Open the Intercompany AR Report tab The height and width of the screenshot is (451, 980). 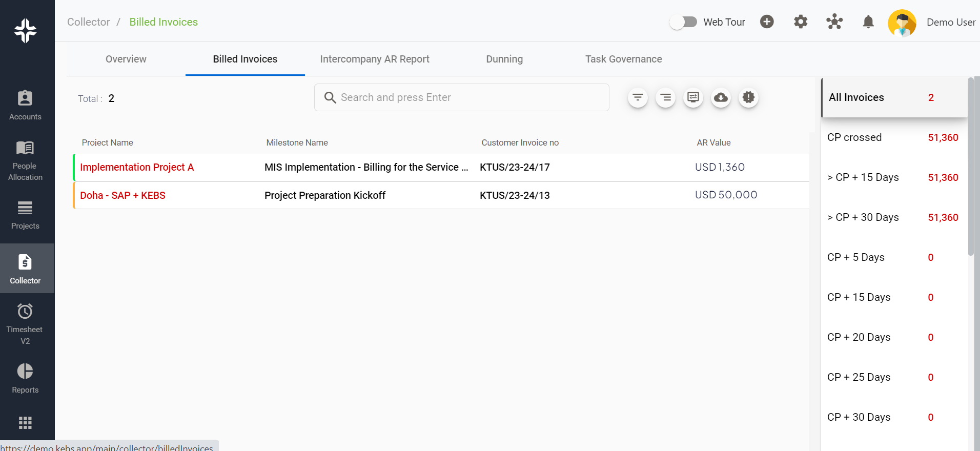tap(374, 59)
